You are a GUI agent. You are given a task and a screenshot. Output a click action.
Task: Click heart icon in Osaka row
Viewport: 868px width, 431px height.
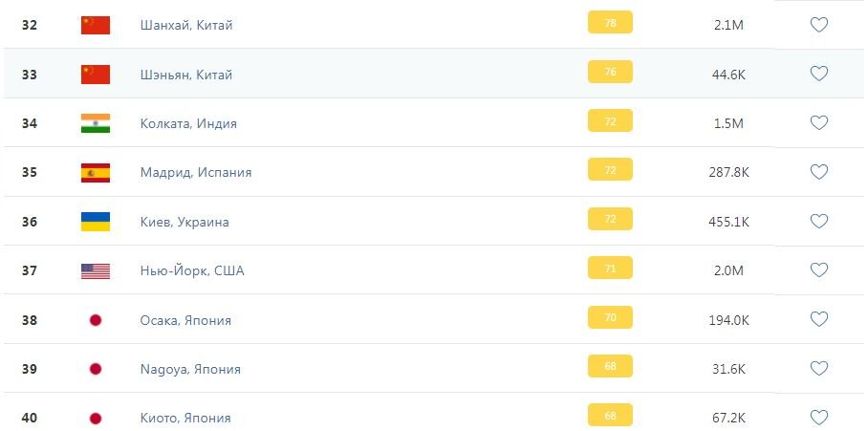click(818, 319)
